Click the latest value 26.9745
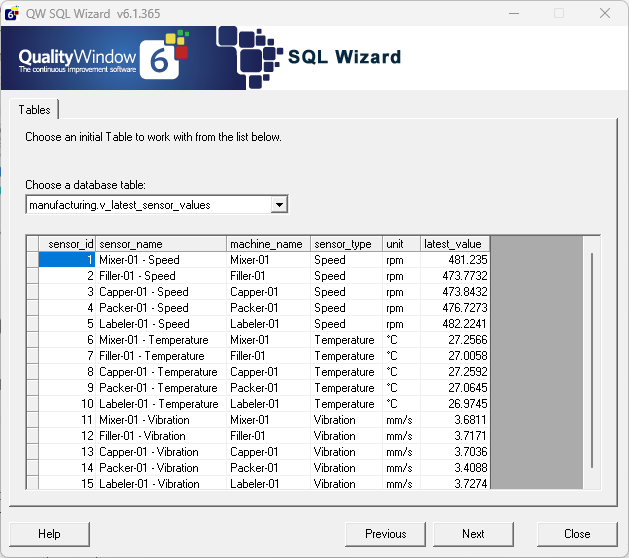 click(x=455, y=404)
